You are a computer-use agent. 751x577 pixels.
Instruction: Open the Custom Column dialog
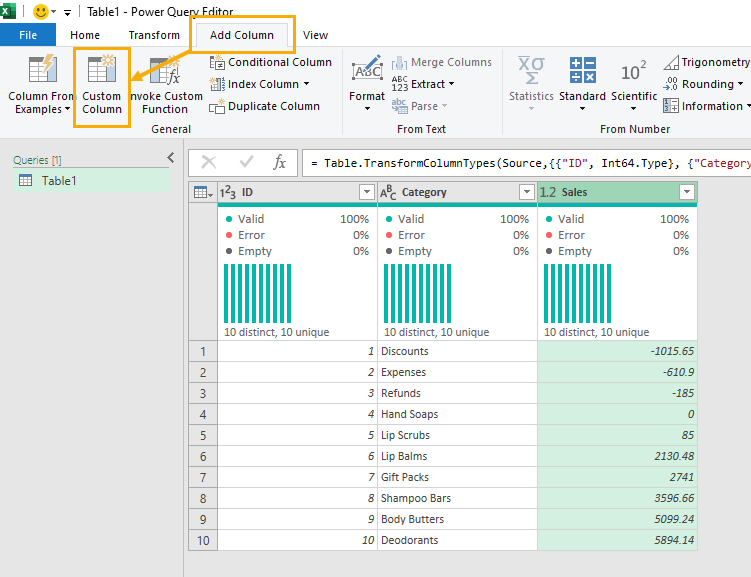click(x=102, y=87)
